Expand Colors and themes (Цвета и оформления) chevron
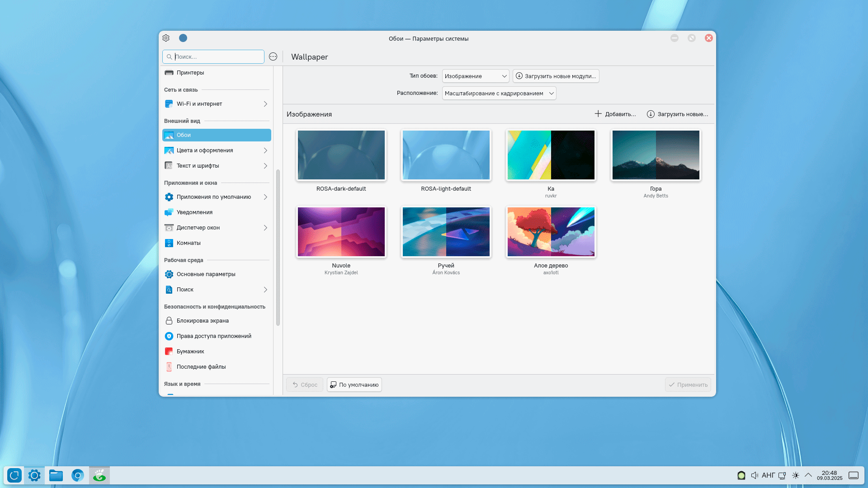868x488 pixels. (265, 150)
